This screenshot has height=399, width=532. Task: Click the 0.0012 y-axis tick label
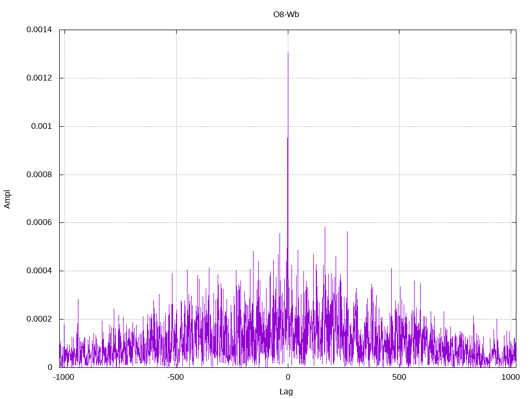pyautogui.click(x=39, y=78)
